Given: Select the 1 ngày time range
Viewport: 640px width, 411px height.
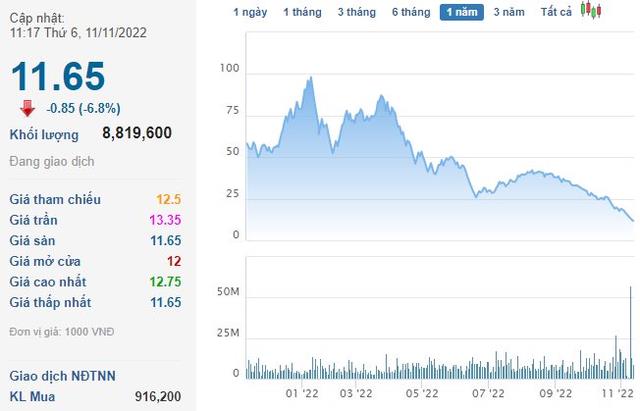Looking at the screenshot, I should (x=250, y=12).
